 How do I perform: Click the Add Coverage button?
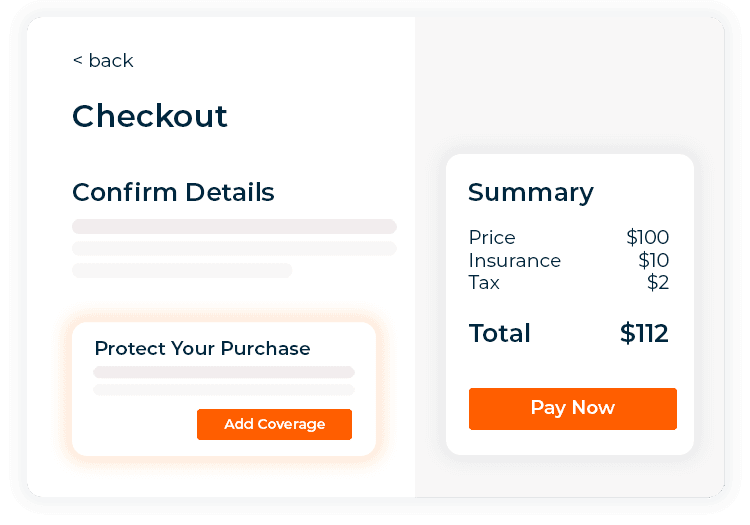coord(274,424)
